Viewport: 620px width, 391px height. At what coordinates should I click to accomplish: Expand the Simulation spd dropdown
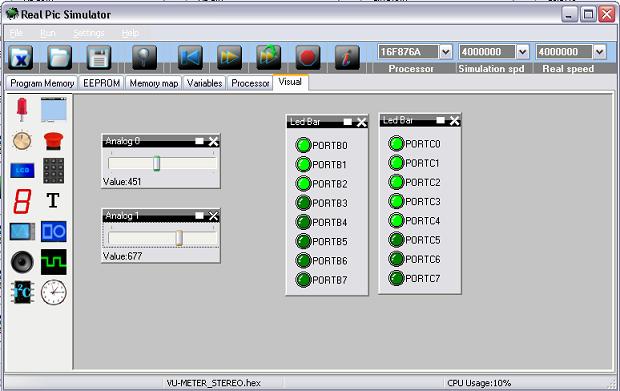coord(522,52)
